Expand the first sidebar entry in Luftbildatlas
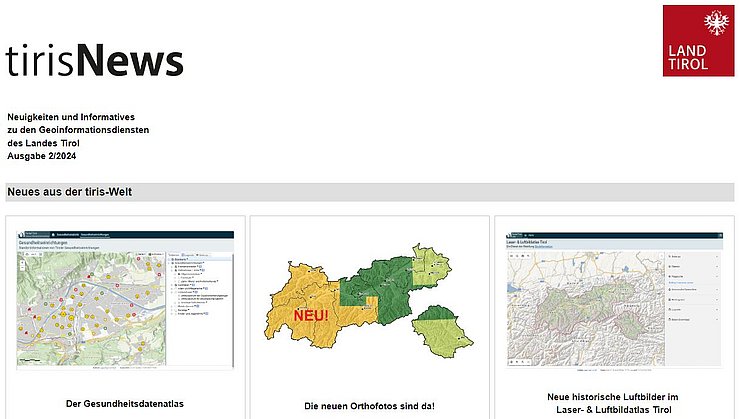740x419 pixels. coord(715,257)
